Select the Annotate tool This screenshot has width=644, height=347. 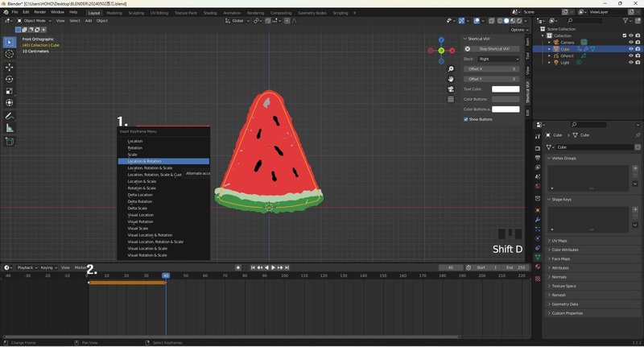pyautogui.click(x=10, y=116)
